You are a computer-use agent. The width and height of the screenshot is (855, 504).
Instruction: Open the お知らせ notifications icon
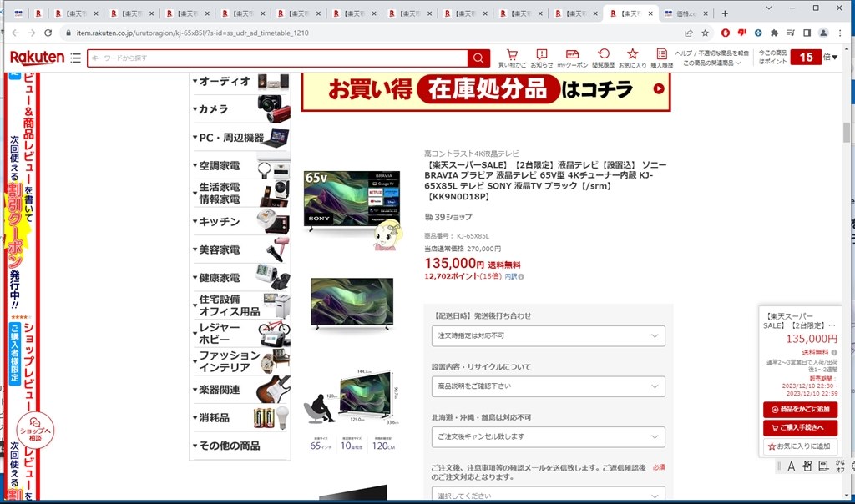[x=541, y=58]
